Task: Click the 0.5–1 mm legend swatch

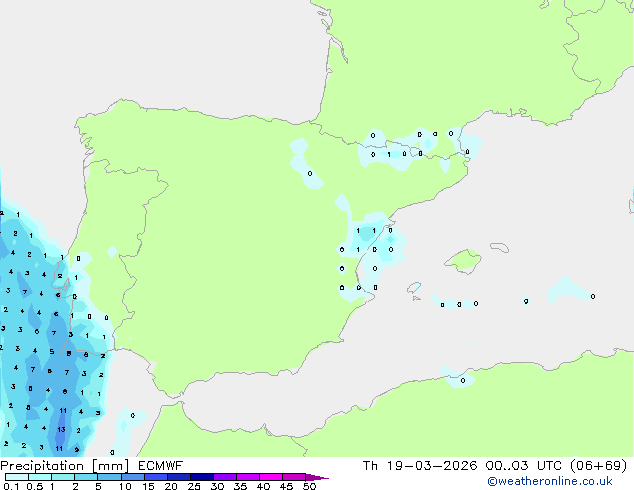Action: (x=40, y=477)
